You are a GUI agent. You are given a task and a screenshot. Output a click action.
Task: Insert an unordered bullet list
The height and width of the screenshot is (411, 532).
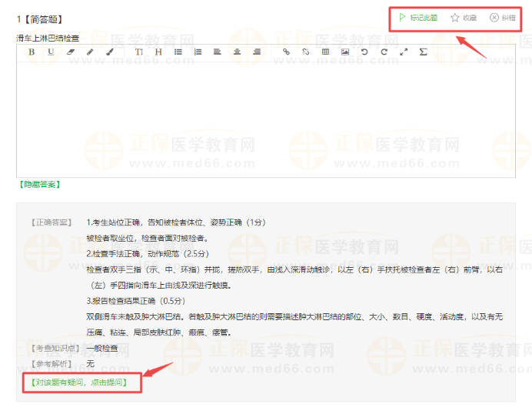pos(178,52)
